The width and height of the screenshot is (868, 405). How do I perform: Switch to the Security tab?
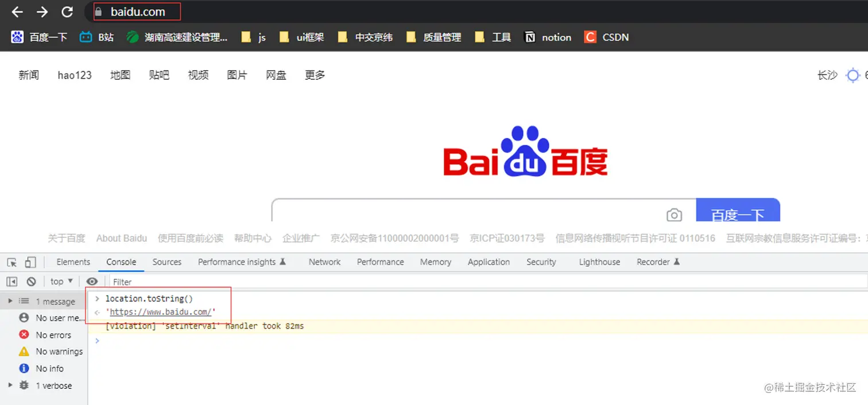541,262
